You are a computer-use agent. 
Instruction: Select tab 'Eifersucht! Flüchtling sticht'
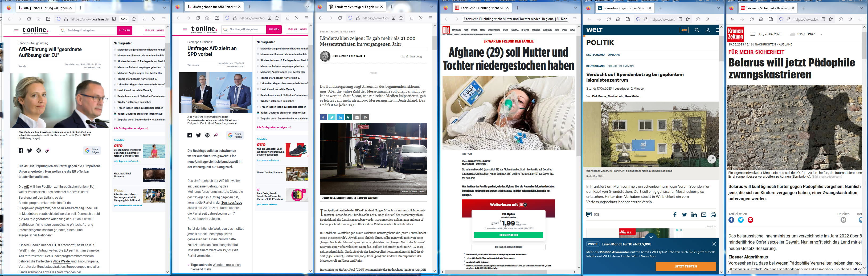482,8
